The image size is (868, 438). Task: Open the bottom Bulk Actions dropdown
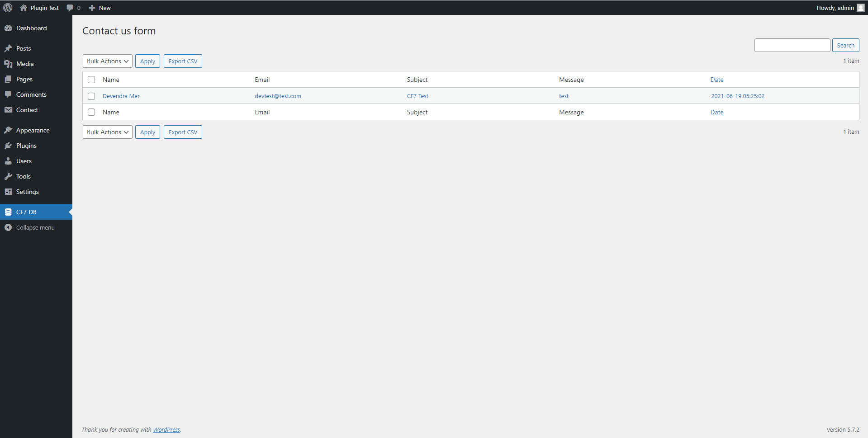(108, 132)
